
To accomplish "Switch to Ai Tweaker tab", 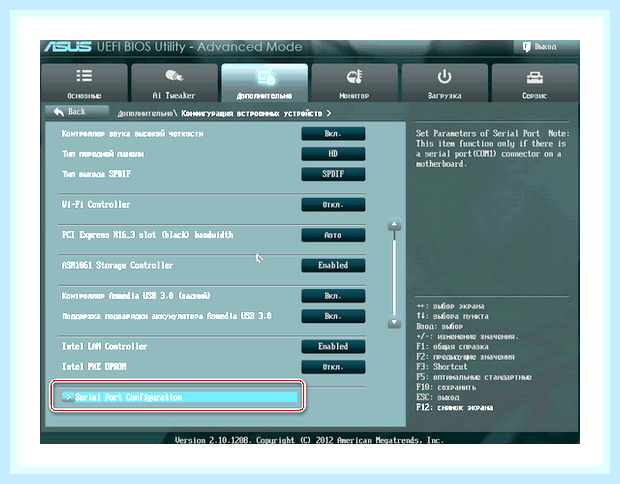I will (174, 83).
